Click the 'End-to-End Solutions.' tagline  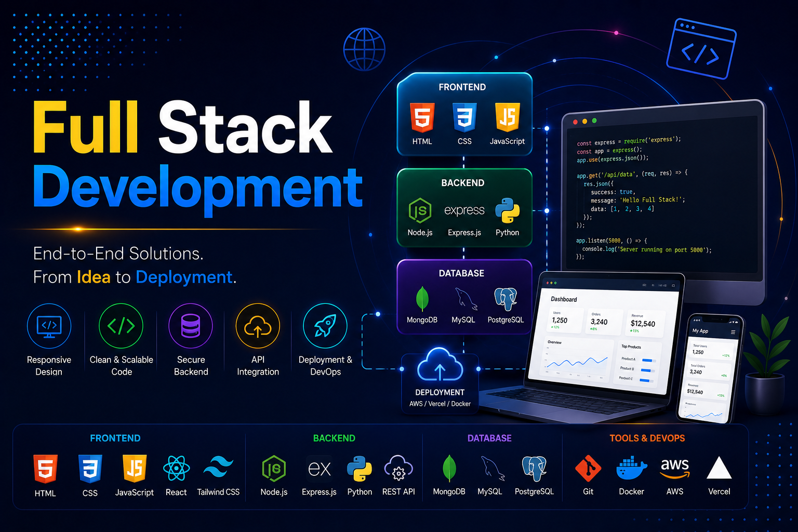click(118, 254)
